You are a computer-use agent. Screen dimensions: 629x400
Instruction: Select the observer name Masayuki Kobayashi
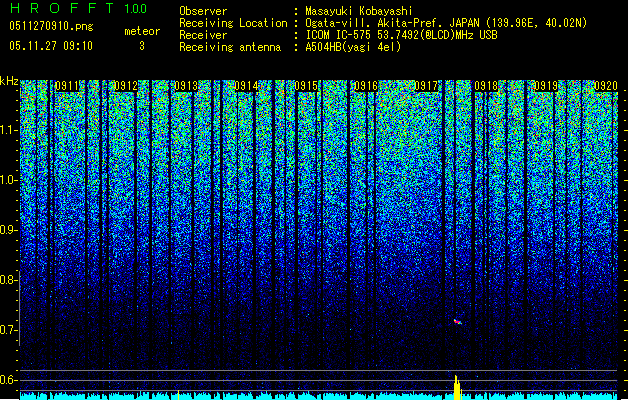pyautogui.click(x=359, y=11)
